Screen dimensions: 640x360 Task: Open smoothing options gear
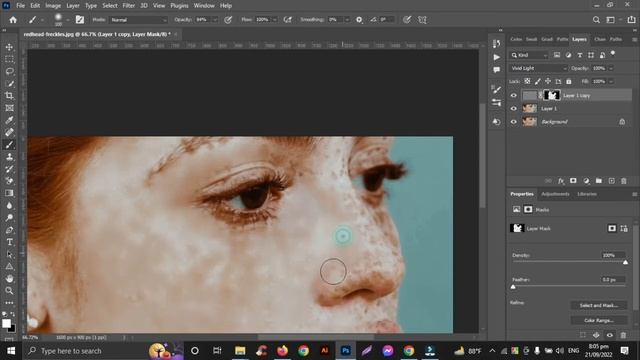359,20
